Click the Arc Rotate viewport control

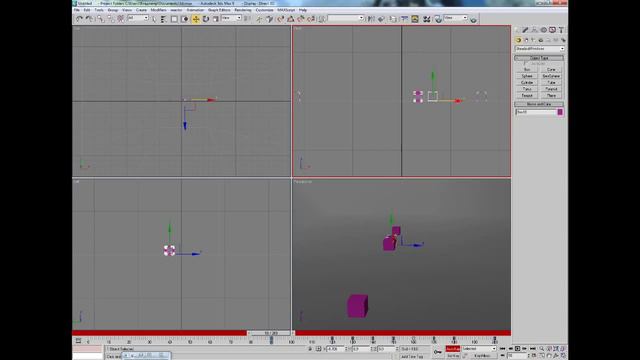pos(556,356)
